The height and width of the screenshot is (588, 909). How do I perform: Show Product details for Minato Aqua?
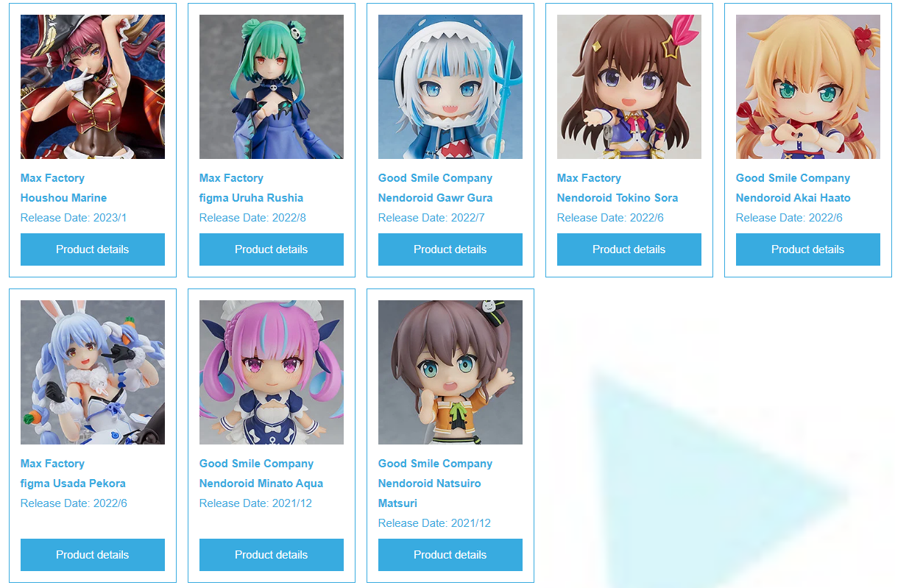[x=272, y=555]
